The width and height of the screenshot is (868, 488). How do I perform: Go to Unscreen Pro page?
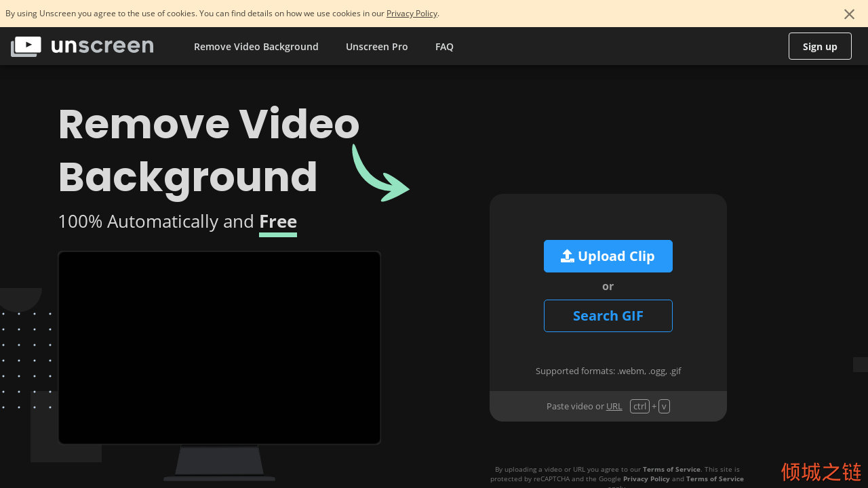coord(377,47)
